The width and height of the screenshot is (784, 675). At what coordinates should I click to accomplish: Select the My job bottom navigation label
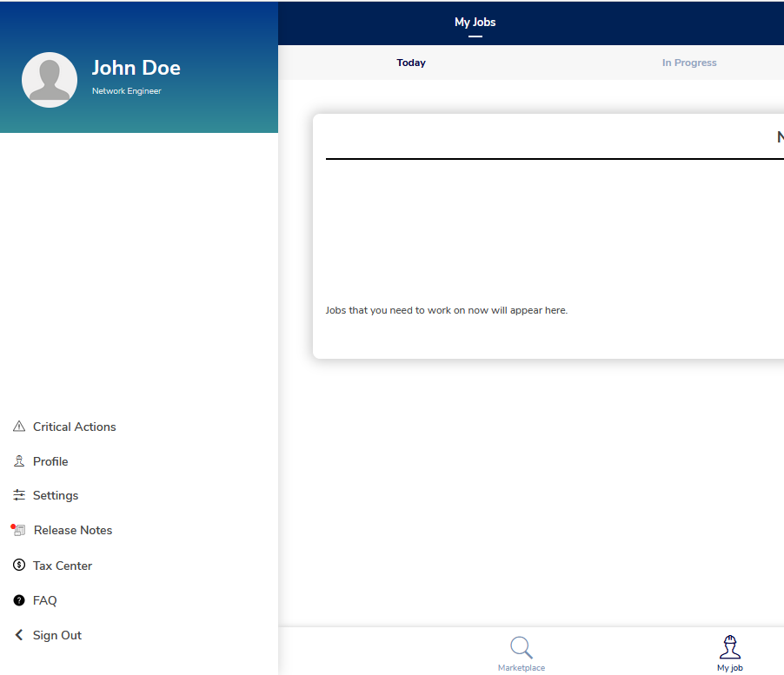[x=730, y=667]
